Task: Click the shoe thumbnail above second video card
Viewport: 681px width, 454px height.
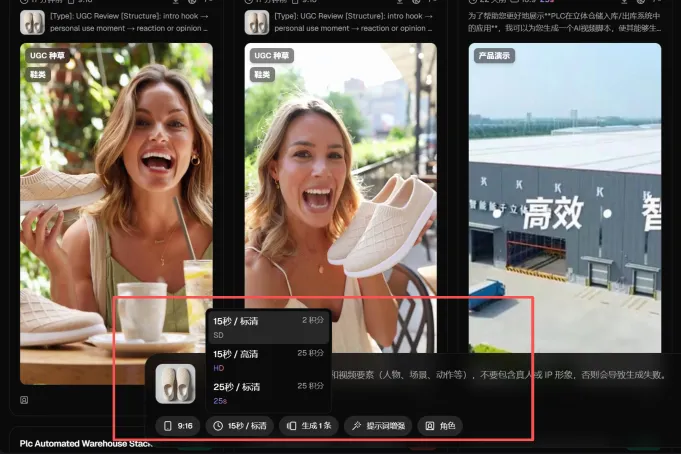Action: (257, 22)
